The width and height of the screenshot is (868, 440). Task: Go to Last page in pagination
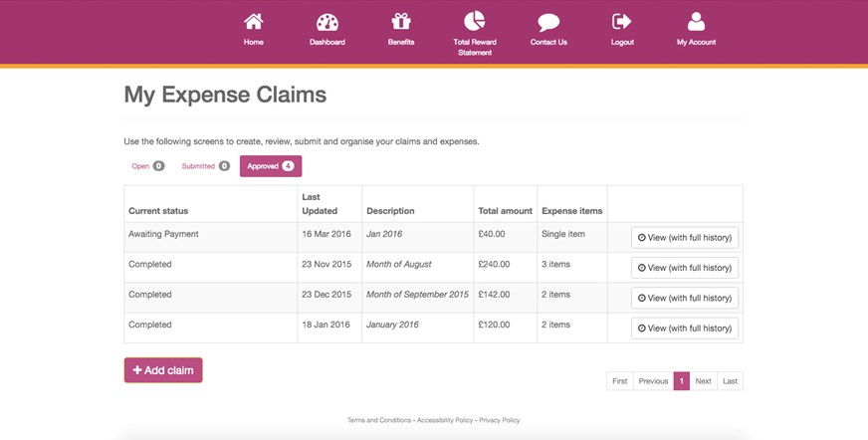(x=731, y=381)
